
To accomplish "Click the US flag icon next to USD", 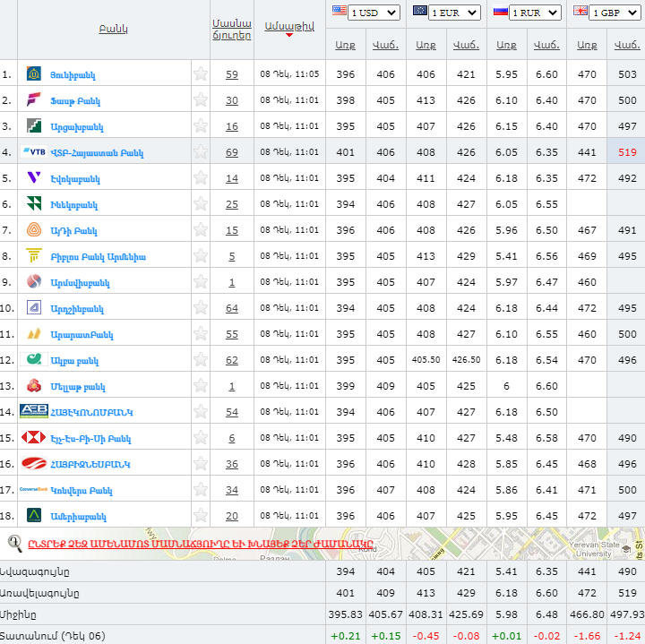I will pos(339,10).
